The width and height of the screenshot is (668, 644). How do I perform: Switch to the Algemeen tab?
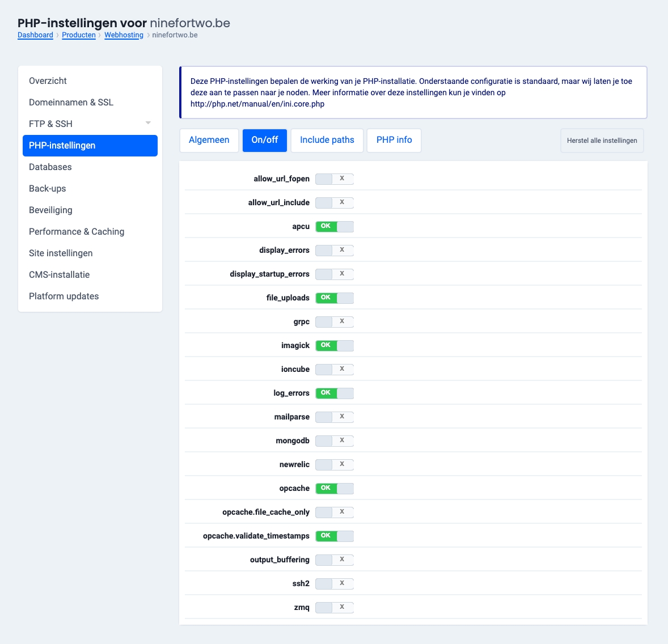(x=209, y=141)
